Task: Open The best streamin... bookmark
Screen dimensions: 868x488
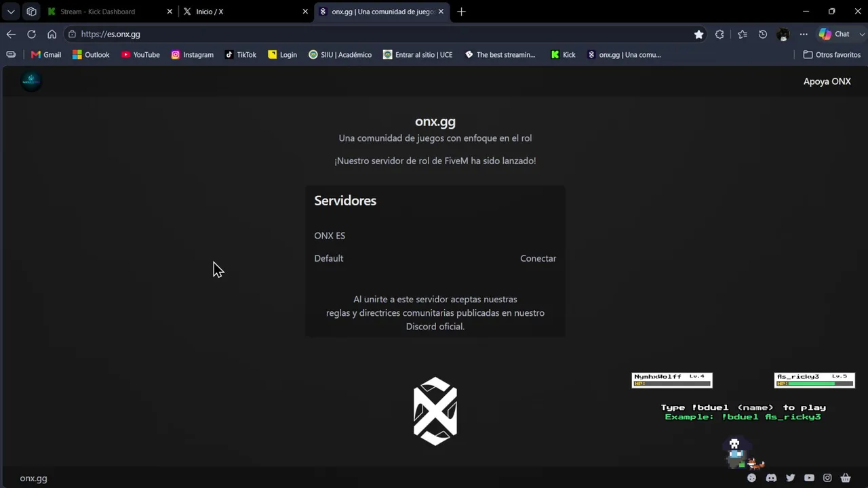Action: [x=500, y=55]
